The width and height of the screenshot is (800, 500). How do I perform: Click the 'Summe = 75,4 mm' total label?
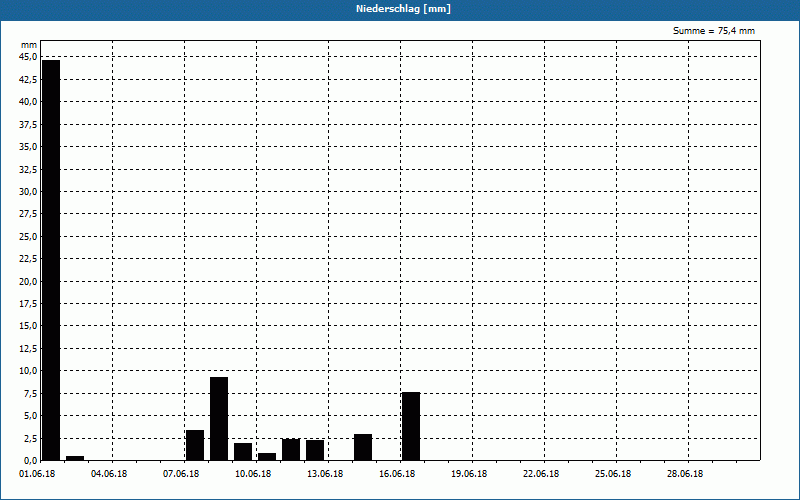pyautogui.click(x=713, y=31)
